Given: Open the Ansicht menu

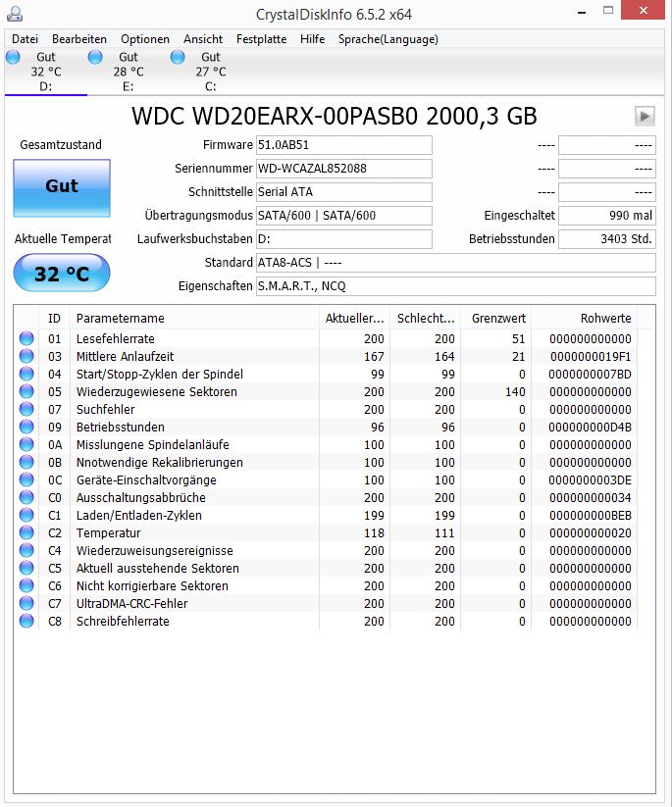Looking at the screenshot, I should pyautogui.click(x=203, y=39).
